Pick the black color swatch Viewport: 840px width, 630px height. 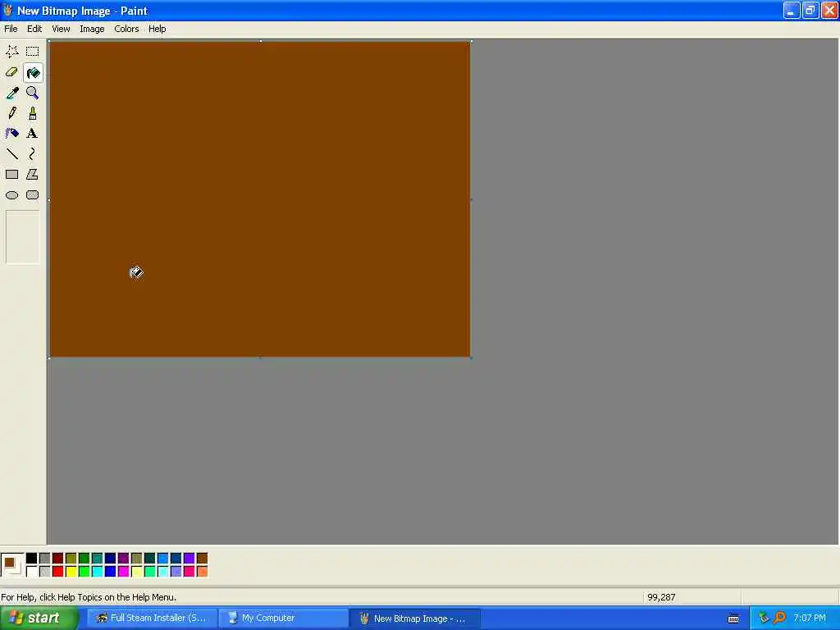(32, 558)
